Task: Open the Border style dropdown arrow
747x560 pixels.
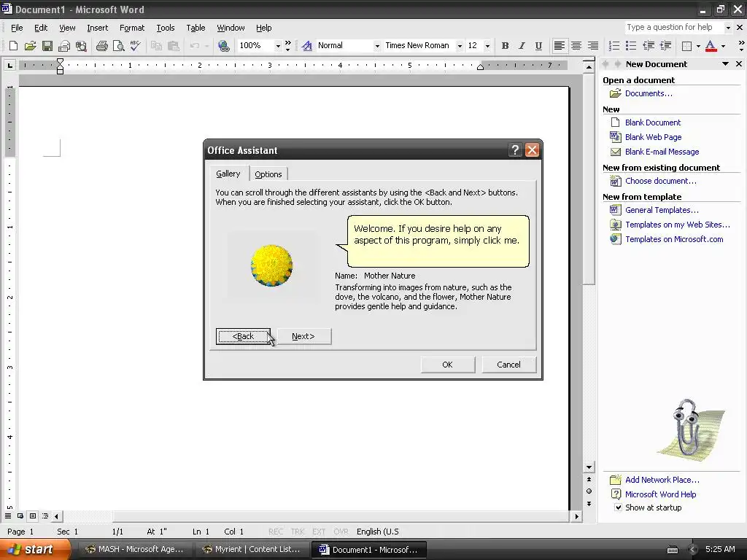Action: pyautogui.click(x=698, y=46)
